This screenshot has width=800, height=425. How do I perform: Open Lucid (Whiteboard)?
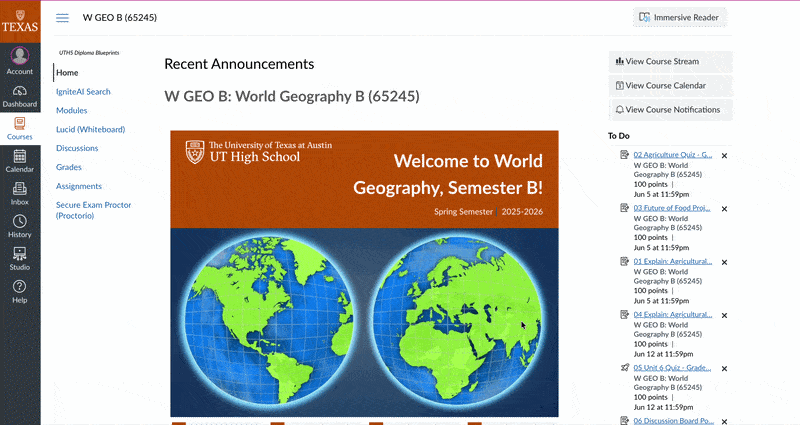coord(90,129)
